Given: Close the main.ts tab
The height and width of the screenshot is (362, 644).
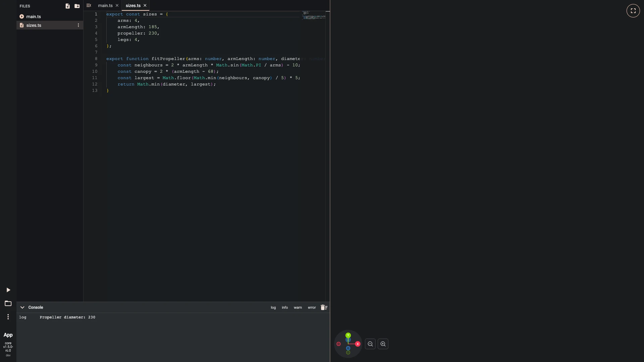Looking at the screenshot, I should [117, 5].
